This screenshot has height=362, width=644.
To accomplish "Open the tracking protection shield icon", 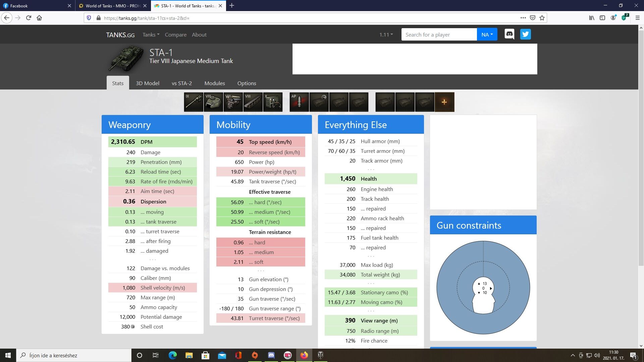I will (x=89, y=18).
